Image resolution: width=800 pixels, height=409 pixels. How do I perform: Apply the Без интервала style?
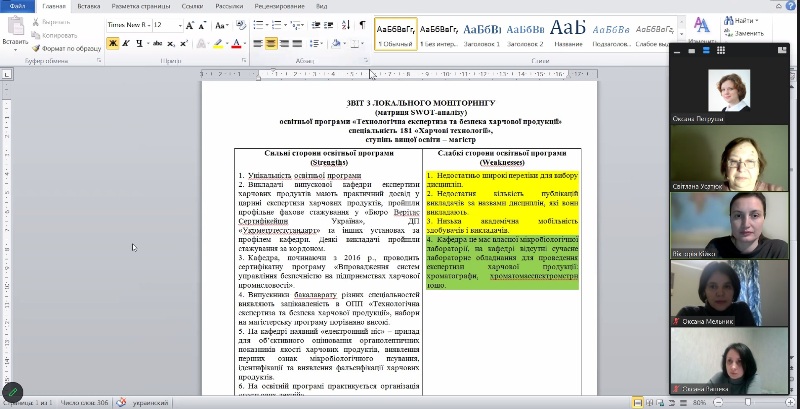point(439,34)
